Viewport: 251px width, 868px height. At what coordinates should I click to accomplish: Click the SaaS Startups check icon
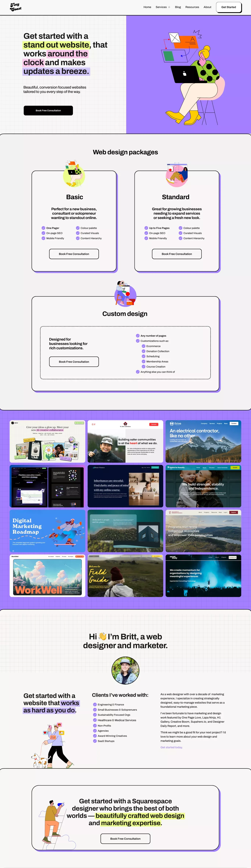click(95, 741)
